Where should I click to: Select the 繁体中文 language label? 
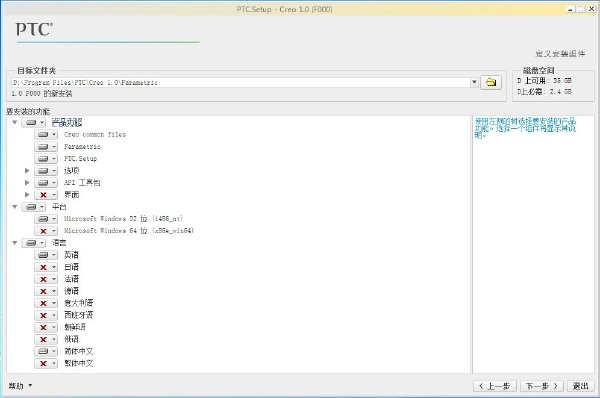[x=79, y=364]
